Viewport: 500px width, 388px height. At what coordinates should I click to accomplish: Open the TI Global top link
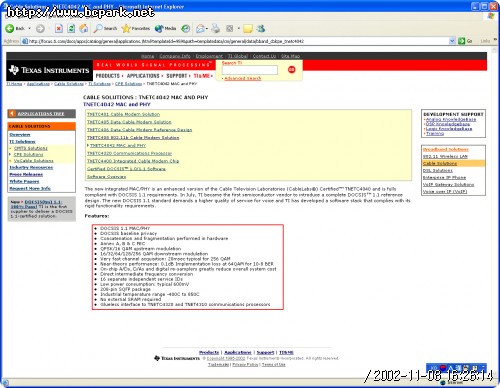(238, 56)
